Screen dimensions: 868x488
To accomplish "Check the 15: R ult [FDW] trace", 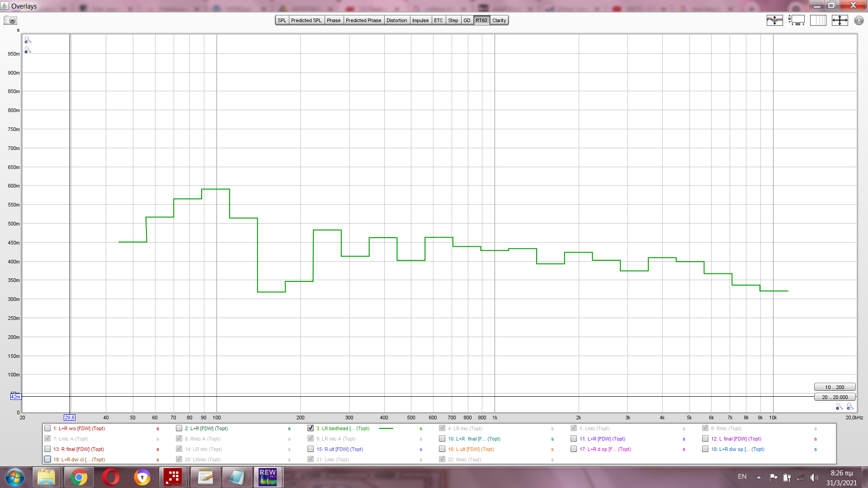I will coord(311,449).
